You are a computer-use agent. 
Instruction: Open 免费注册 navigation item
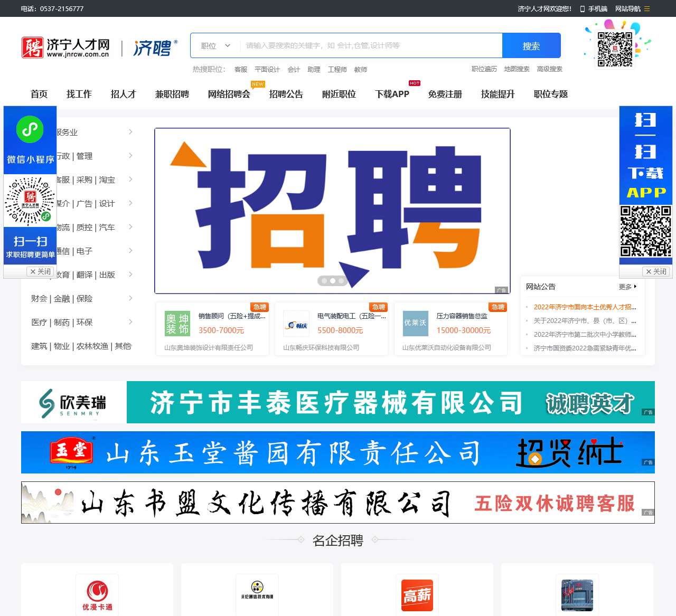click(x=445, y=94)
